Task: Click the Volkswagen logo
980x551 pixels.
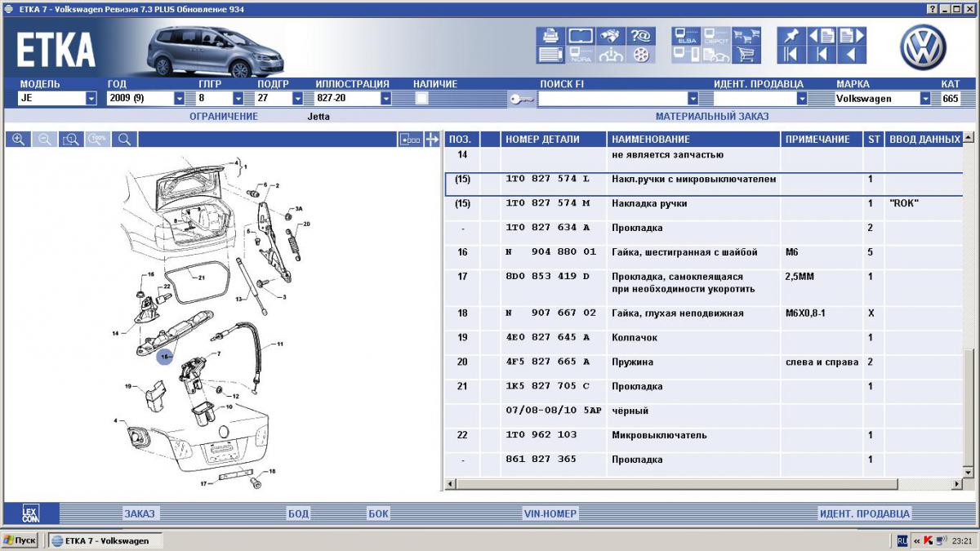Action: [x=923, y=47]
